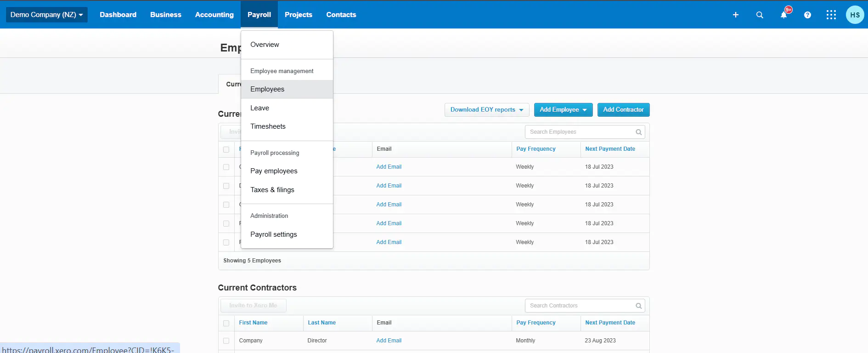Tick the Company Director contractor checkbox
The image size is (868, 353).
(x=226, y=341)
